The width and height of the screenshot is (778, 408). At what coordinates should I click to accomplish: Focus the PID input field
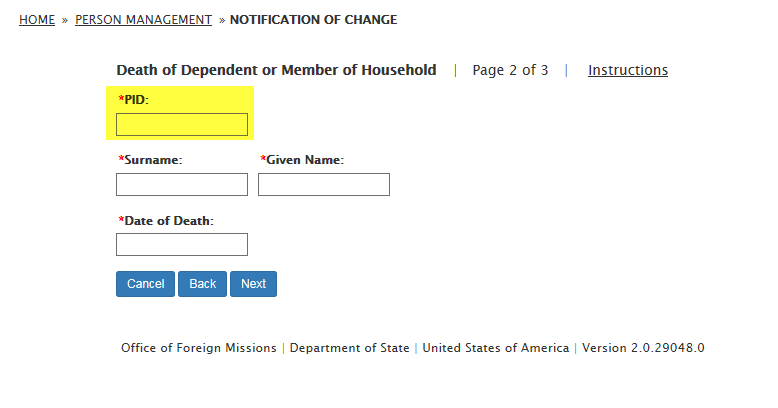(182, 124)
